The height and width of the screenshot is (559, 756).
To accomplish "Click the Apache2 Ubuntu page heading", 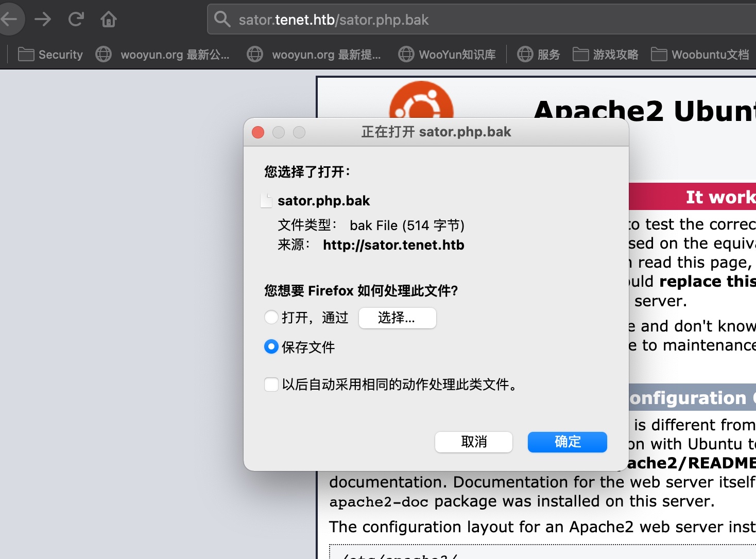I will pyautogui.click(x=645, y=111).
